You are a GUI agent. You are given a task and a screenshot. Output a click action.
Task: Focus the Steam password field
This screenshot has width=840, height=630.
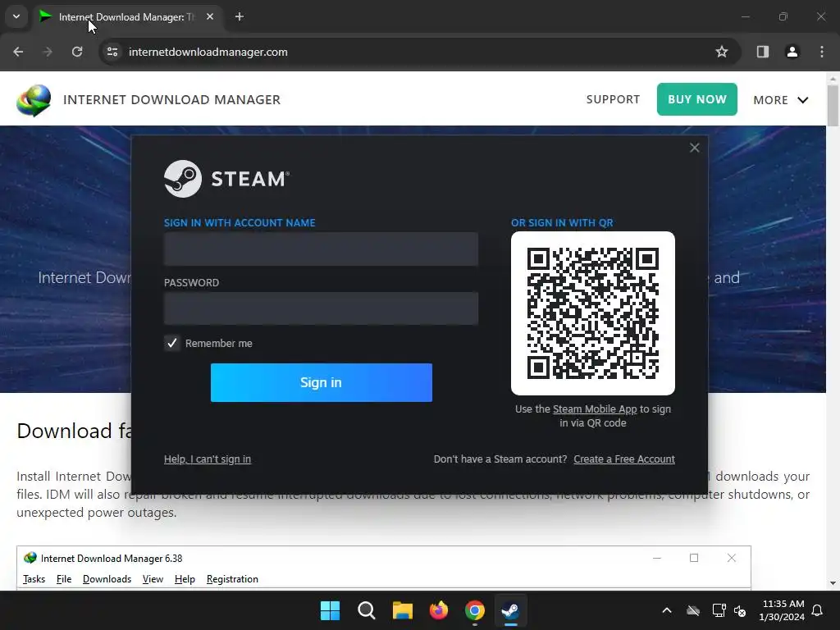321,308
